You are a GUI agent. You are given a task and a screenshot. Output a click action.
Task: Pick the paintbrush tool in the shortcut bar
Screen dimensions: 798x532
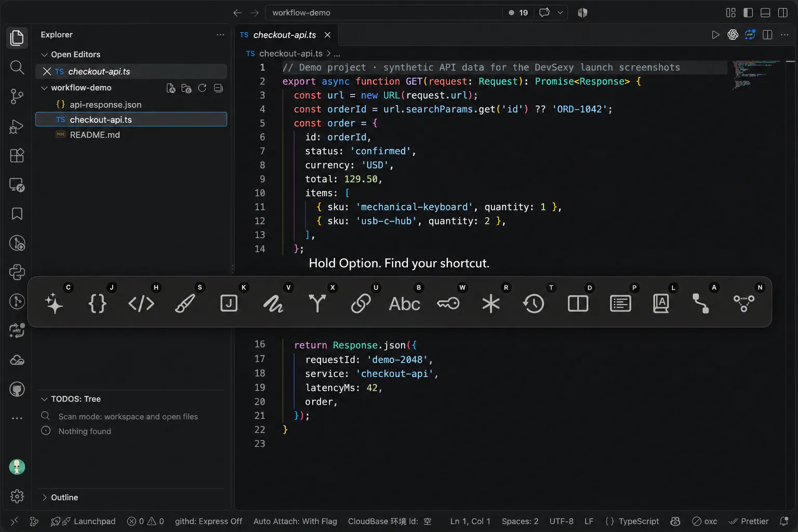tap(185, 303)
